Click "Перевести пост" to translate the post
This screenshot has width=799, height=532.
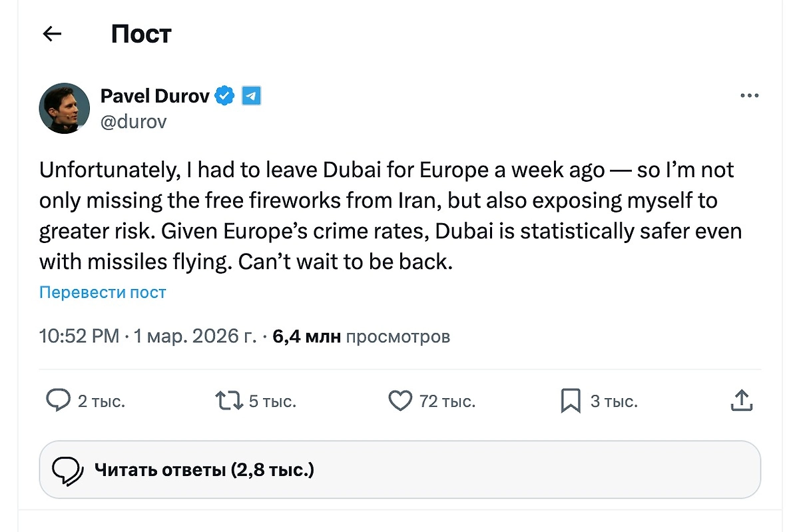(x=103, y=292)
